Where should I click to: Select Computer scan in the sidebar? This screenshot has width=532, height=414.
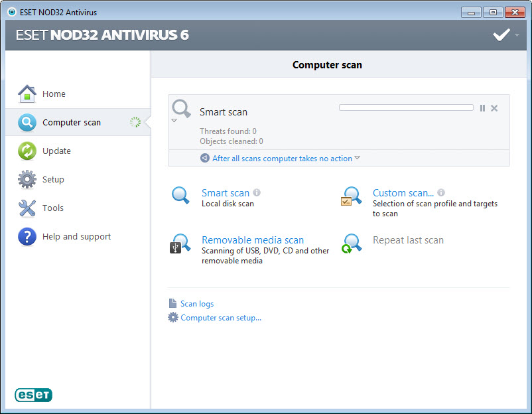[78, 122]
